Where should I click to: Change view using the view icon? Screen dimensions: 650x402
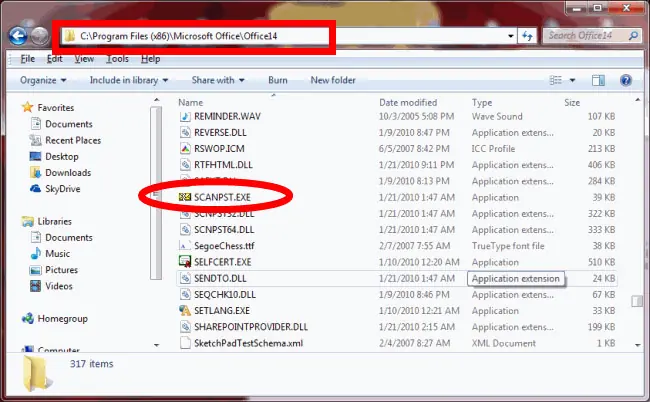[x=555, y=80]
